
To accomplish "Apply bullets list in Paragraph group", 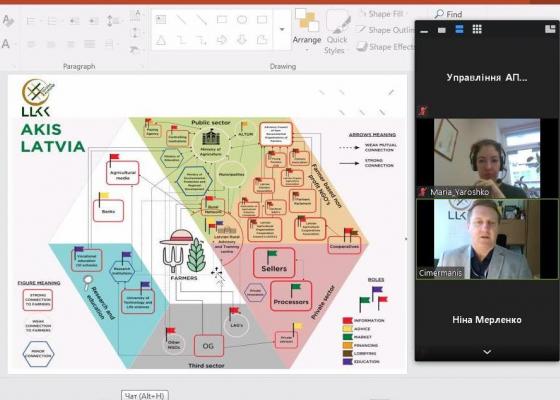I will click(31, 21).
